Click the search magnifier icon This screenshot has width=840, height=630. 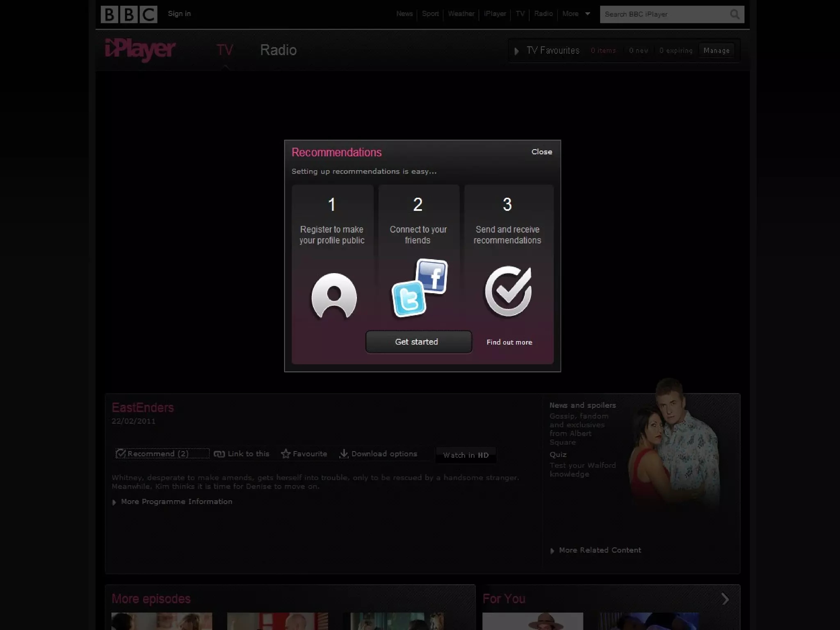click(x=735, y=14)
